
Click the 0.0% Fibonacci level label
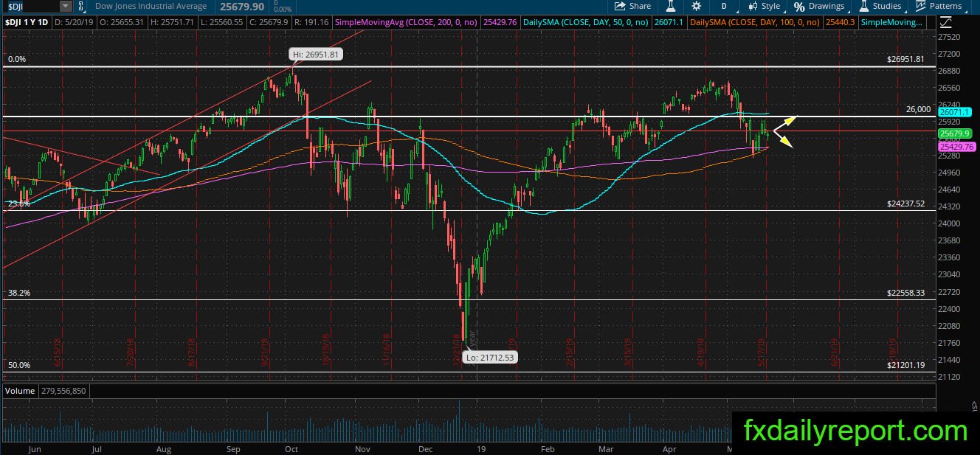click(x=17, y=60)
